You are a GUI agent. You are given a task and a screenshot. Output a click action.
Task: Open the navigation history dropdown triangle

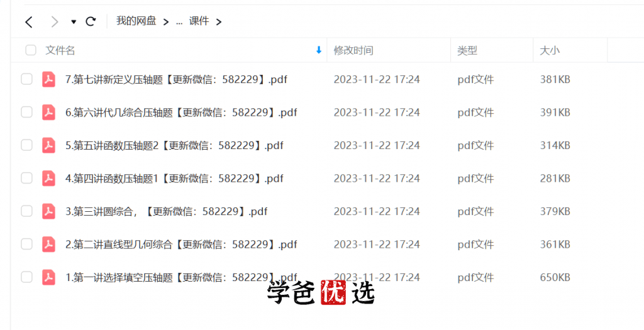coord(74,22)
